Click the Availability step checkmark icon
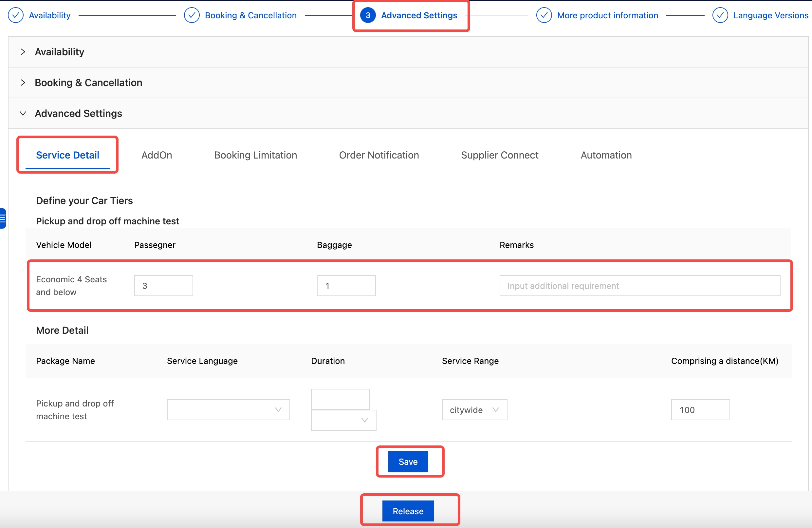Image resolution: width=812 pixels, height=528 pixels. coord(16,15)
